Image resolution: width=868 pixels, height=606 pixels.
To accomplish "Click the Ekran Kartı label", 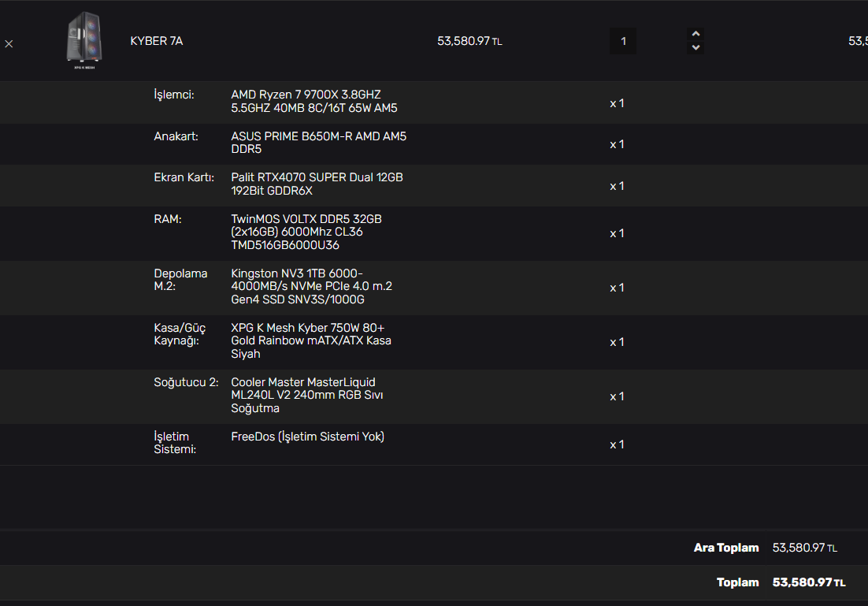I will click(x=184, y=177).
